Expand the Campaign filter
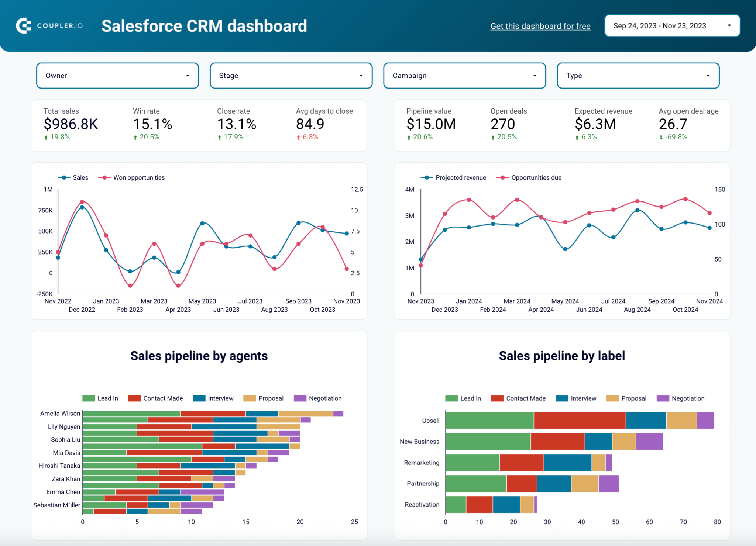756x546 pixels. 464,75
